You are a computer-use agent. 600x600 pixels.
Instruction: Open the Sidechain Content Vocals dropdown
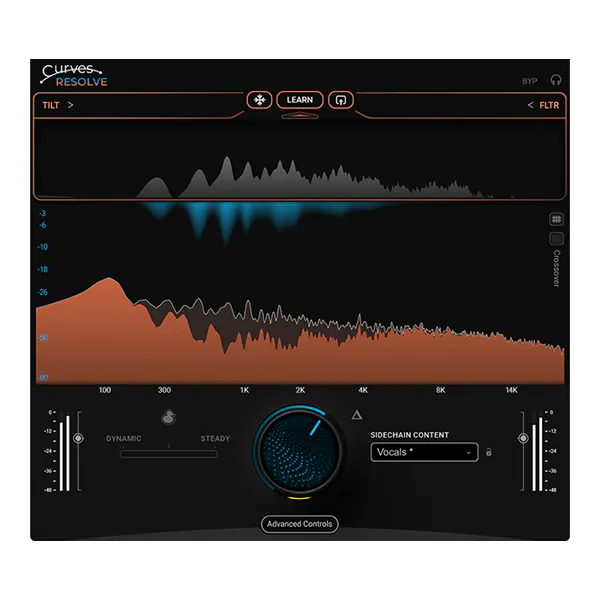tap(424, 452)
